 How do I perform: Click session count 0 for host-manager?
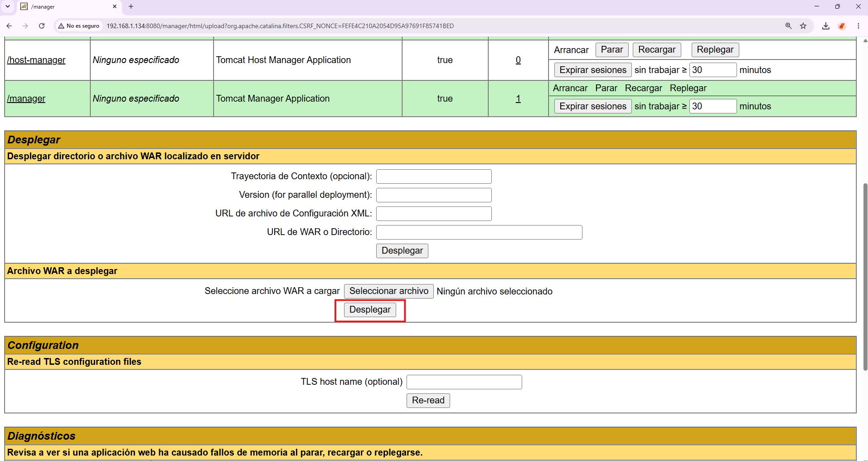tap(518, 60)
